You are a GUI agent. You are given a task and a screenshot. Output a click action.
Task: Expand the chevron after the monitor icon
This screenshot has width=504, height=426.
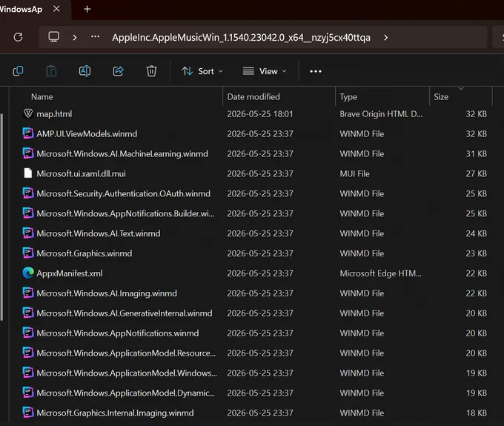tap(75, 38)
